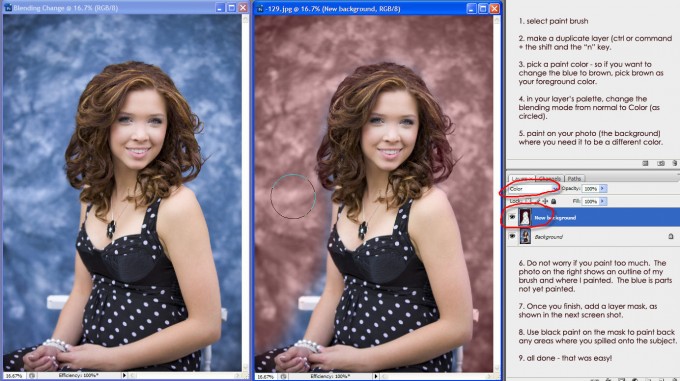
Task: Toggle lock image pixels brush icon
Action: [538, 201]
